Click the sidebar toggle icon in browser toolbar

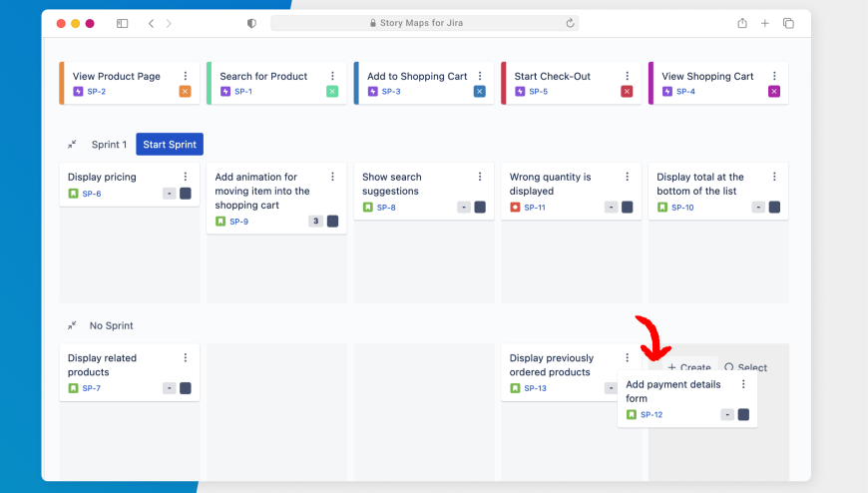pos(122,23)
